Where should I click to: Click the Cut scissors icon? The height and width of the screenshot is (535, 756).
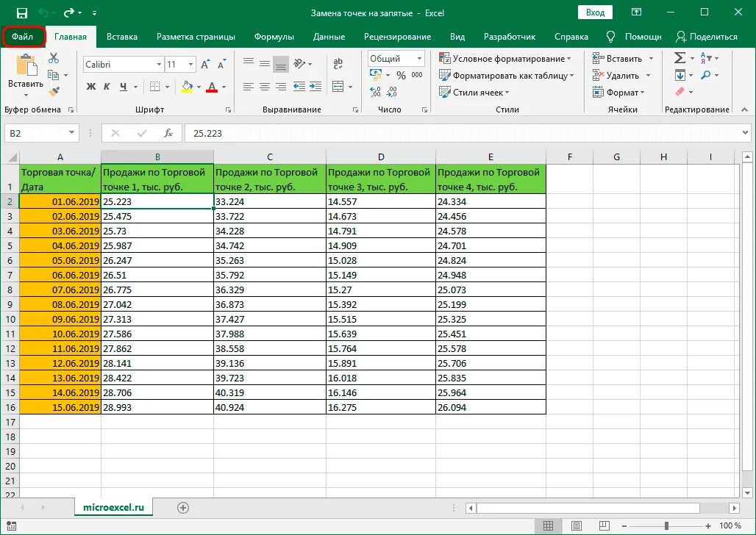point(54,58)
